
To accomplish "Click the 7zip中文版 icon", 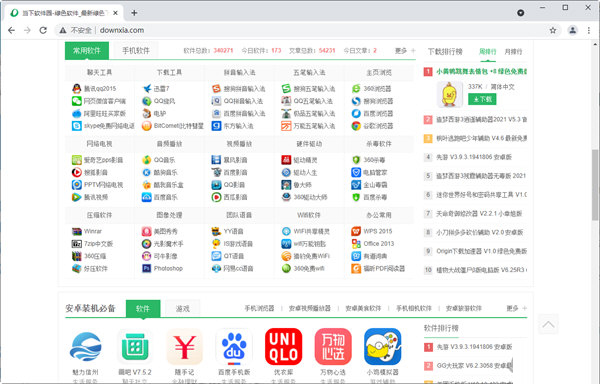I will pyautogui.click(x=77, y=244).
